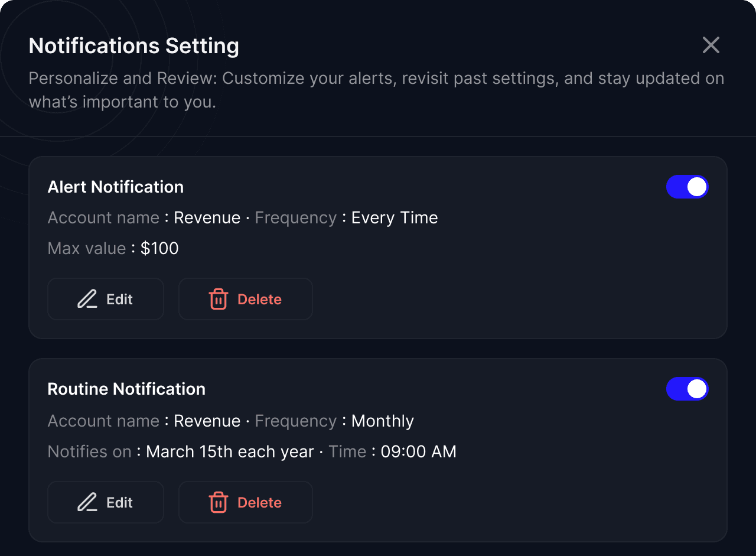Click the Monthly frequency value
Viewport: 756px width, 556px height.
(383, 421)
